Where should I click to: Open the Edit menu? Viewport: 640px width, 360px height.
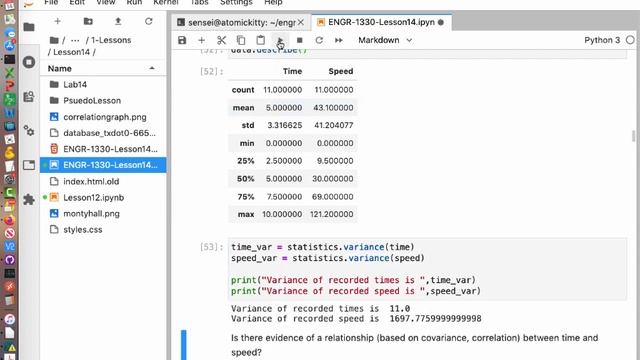[77, 2]
